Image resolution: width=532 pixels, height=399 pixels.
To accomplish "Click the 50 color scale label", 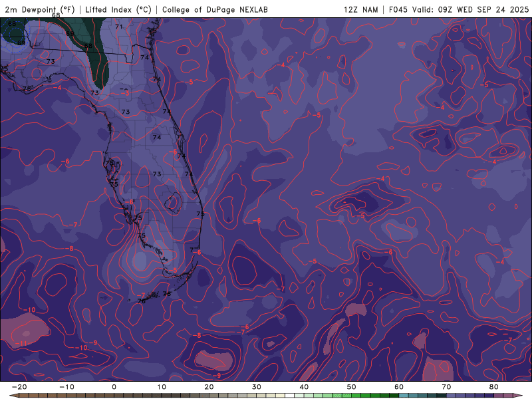I will (x=352, y=387).
